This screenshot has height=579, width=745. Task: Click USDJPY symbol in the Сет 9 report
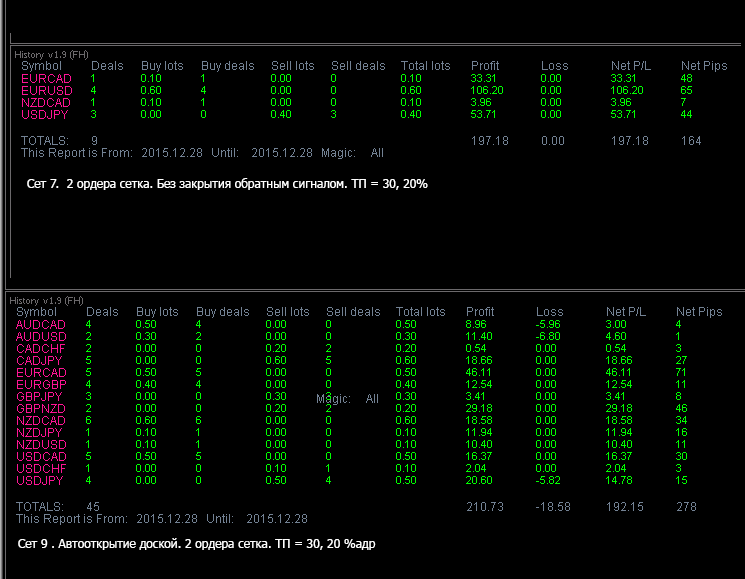[39, 481]
